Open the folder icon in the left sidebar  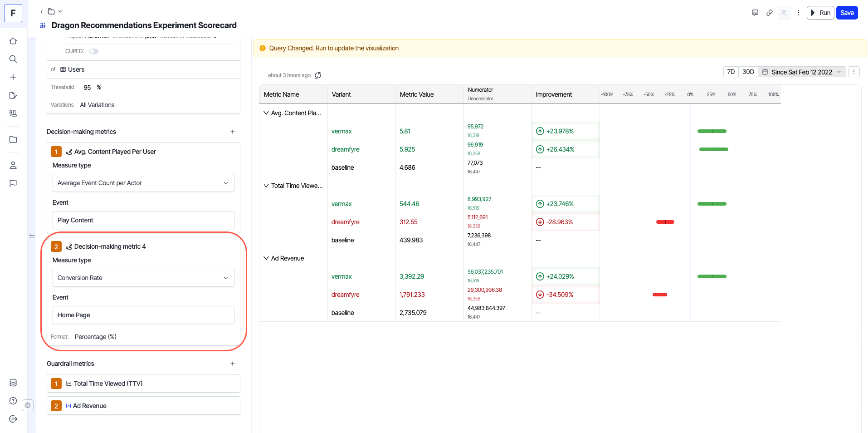click(13, 139)
